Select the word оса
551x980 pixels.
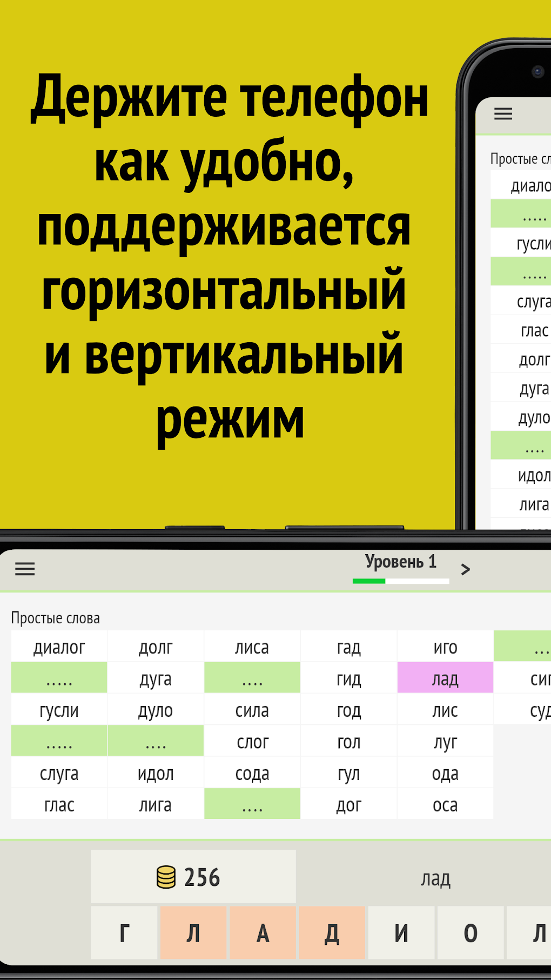445,804
